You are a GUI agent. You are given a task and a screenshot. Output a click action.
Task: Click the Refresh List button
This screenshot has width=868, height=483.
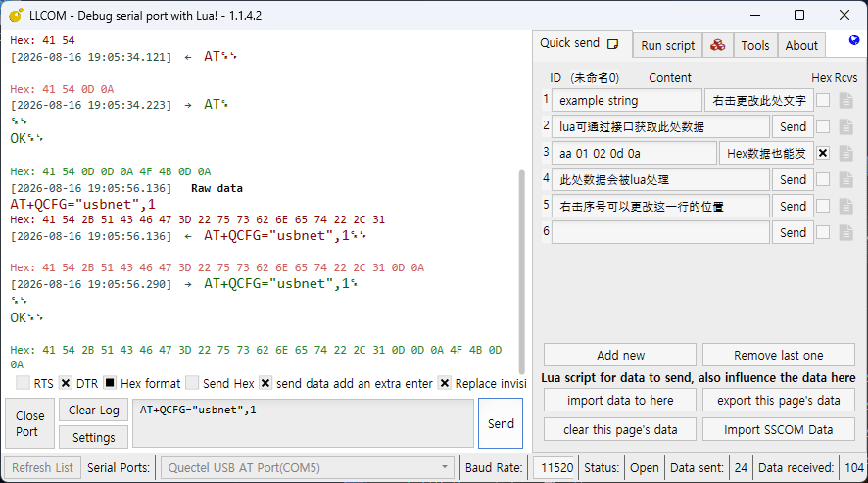point(43,468)
